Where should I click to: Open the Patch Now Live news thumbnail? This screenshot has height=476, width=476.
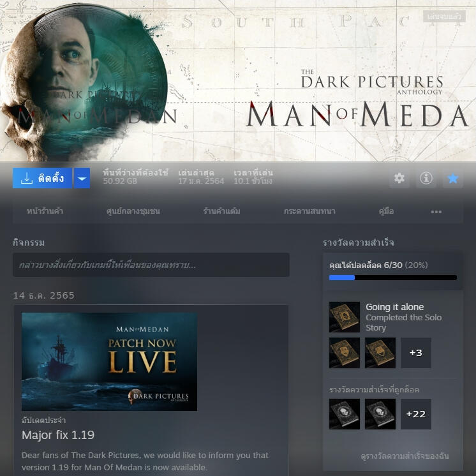point(109,361)
